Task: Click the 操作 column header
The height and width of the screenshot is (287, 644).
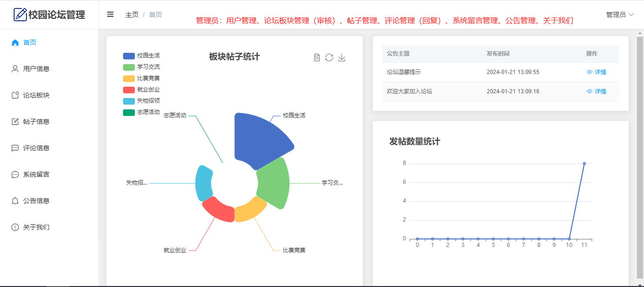Action: (x=592, y=54)
